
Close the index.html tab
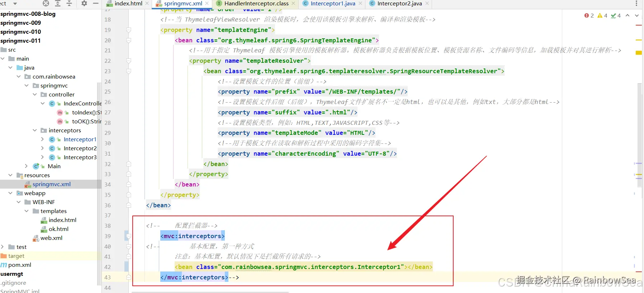[147, 4]
